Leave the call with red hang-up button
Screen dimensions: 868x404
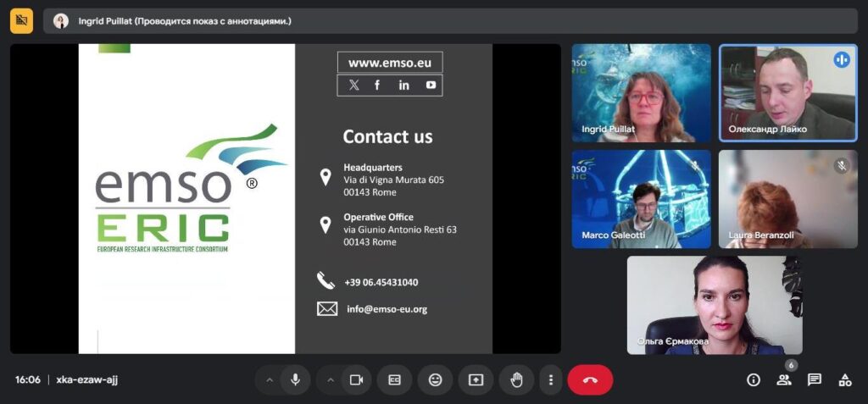590,380
